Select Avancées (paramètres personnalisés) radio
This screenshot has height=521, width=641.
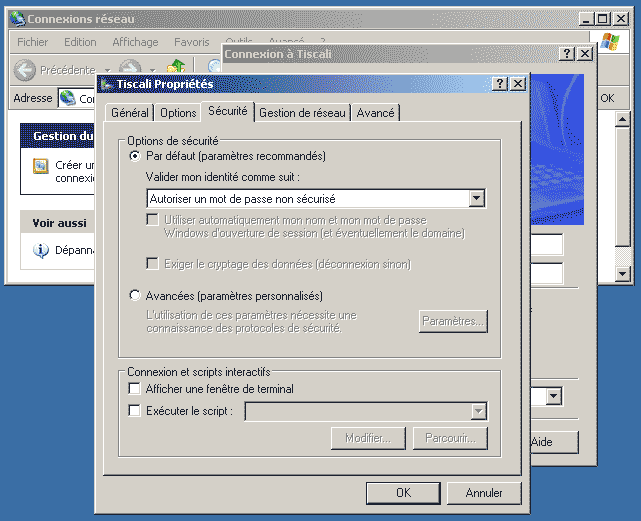[x=134, y=295]
